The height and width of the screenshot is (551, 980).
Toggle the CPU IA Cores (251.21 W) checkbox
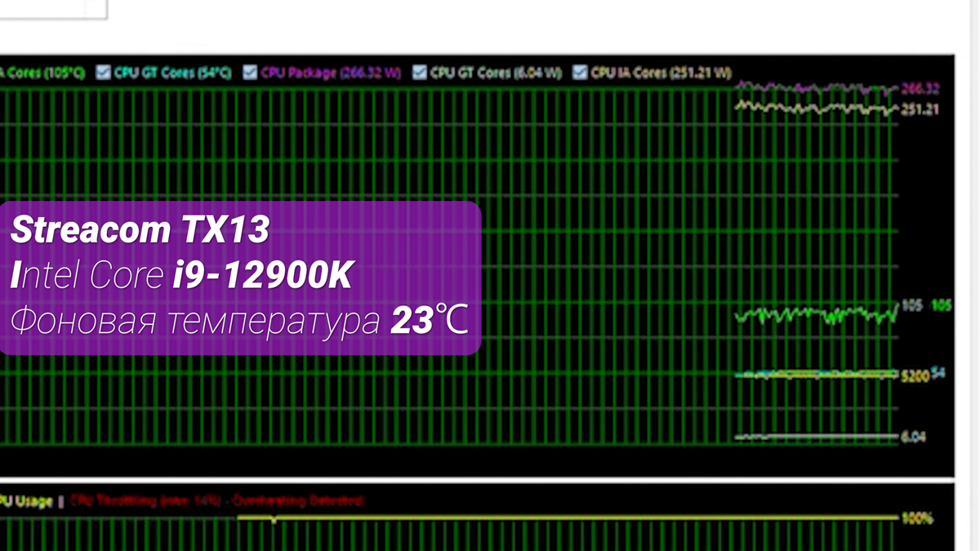click(580, 73)
